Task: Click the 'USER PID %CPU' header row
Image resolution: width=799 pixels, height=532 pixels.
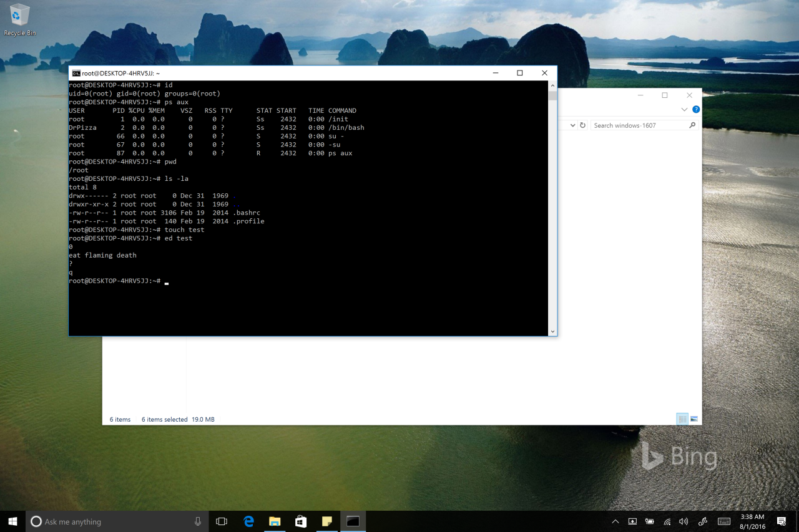Action: pyautogui.click(x=212, y=110)
